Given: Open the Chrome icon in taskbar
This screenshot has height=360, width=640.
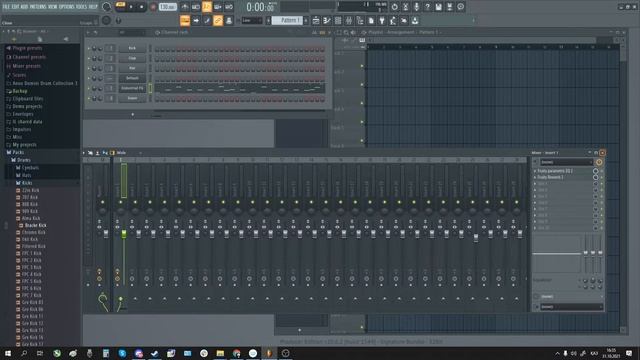Looking at the screenshot, I should (236, 353).
